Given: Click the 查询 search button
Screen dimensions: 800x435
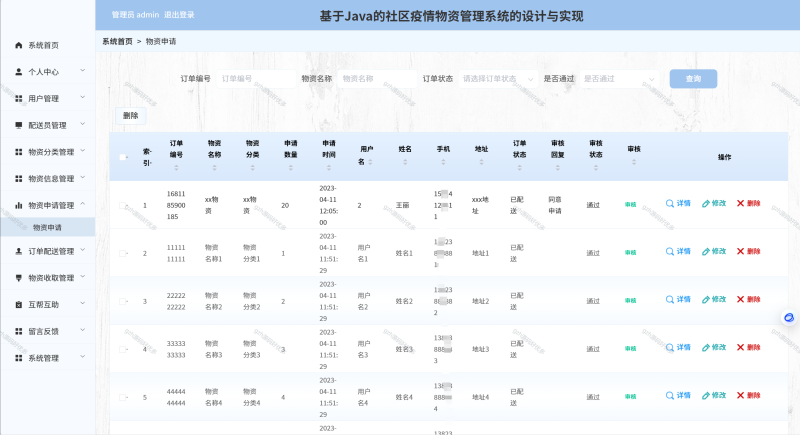Looking at the screenshot, I should tap(693, 79).
